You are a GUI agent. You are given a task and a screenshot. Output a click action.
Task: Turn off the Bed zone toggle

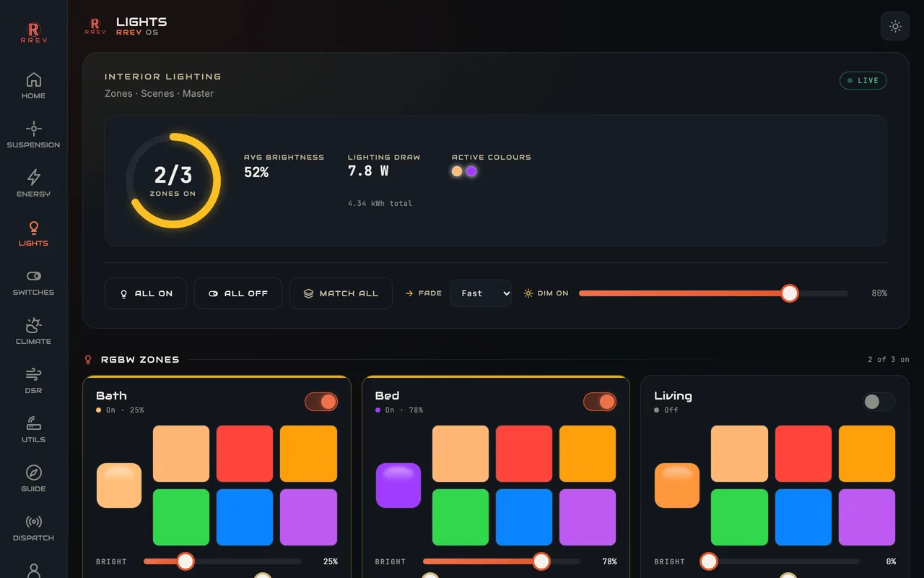(600, 402)
